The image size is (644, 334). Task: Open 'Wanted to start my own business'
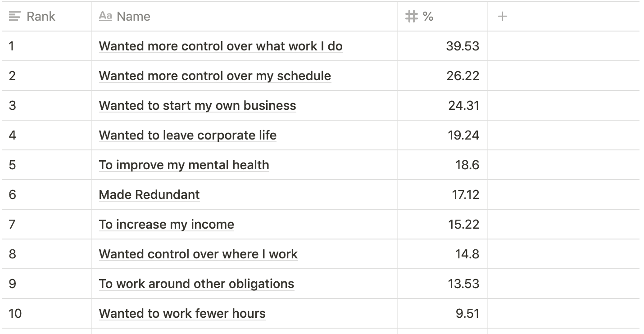(198, 105)
